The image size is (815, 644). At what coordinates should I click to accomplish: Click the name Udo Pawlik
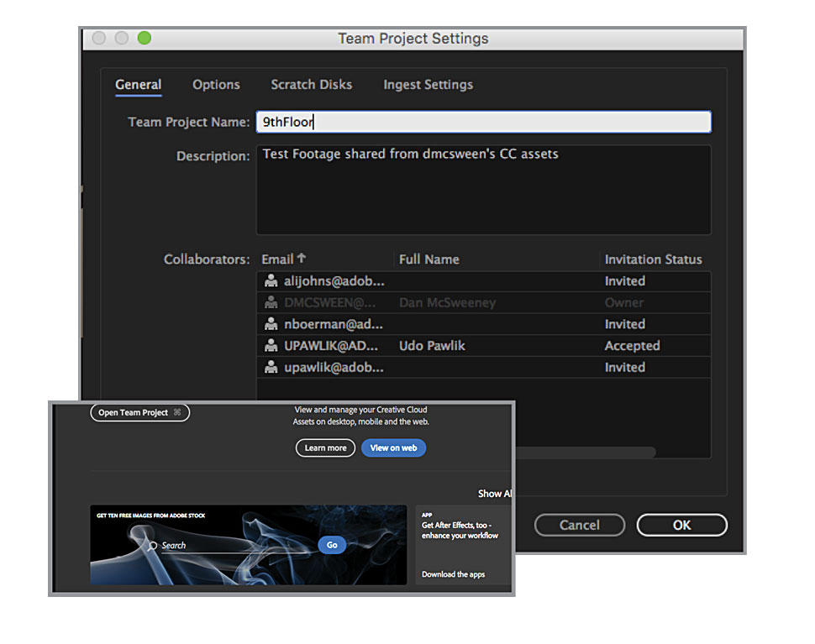pos(432,345)
